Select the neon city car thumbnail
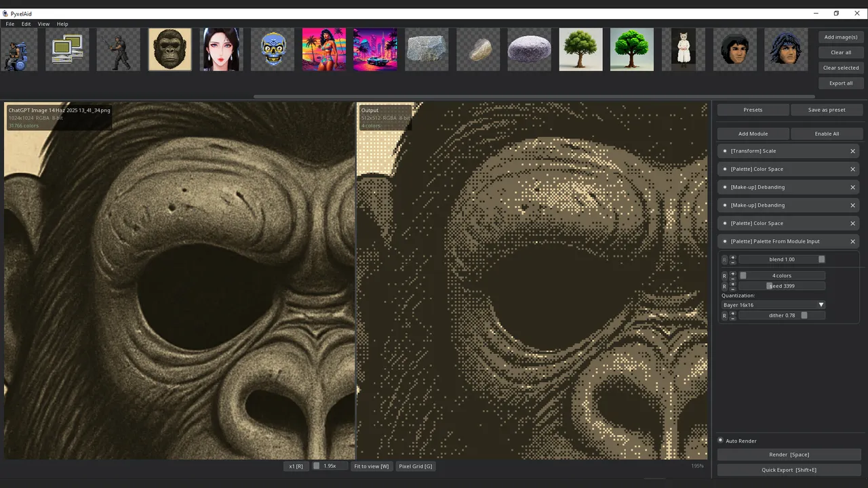This screenshot has height=488, width=868. [x=375, y=49]
